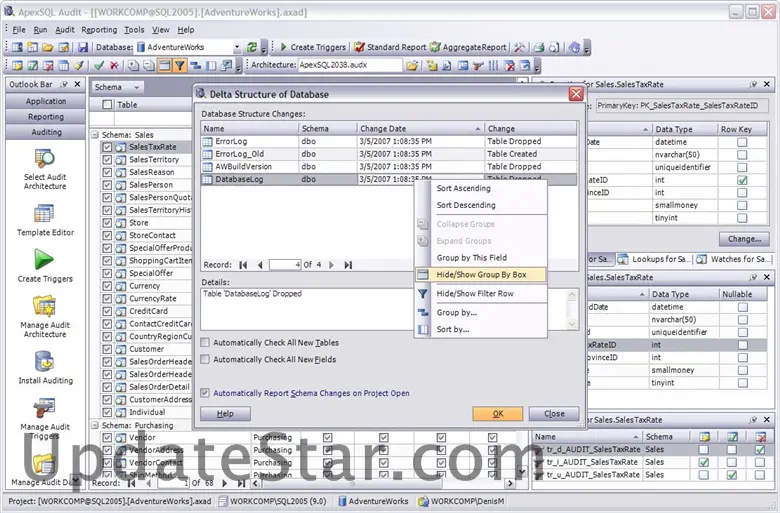Open the Application section in Outlook Bar
780x513 pixels.
pos(46,101)
